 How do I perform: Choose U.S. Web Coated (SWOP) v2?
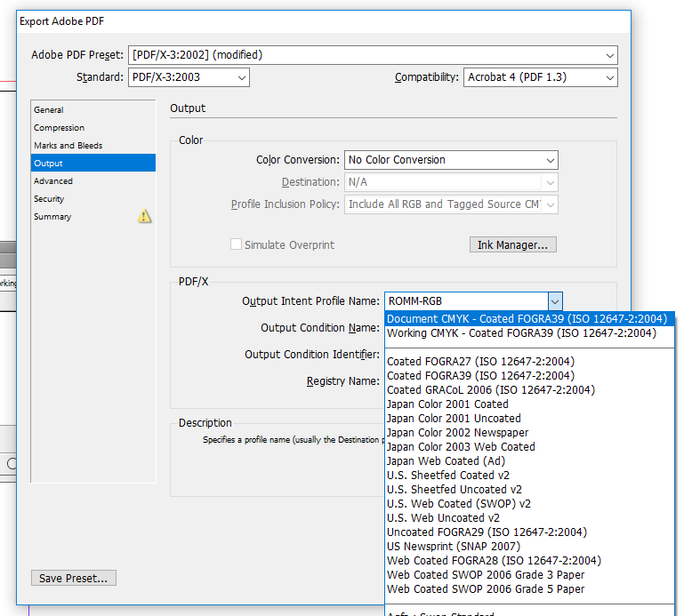point(529,504)
